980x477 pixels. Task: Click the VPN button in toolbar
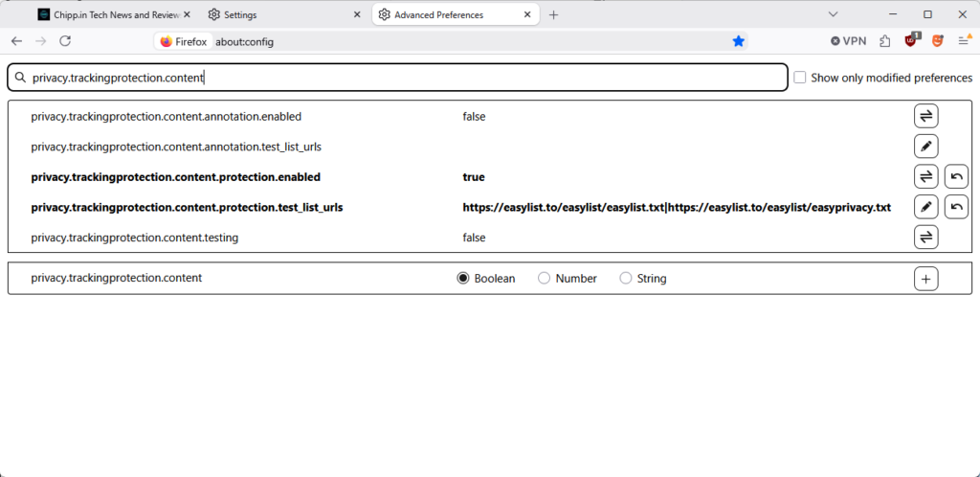click(x=847, y=41)
